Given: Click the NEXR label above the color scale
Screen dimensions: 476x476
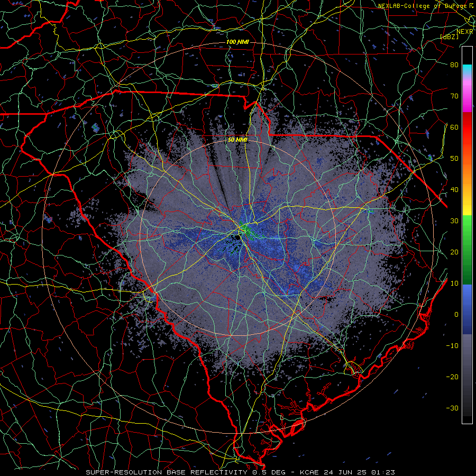Looking at the screenshot, I should pyautogui.click(x=465, y=32).
